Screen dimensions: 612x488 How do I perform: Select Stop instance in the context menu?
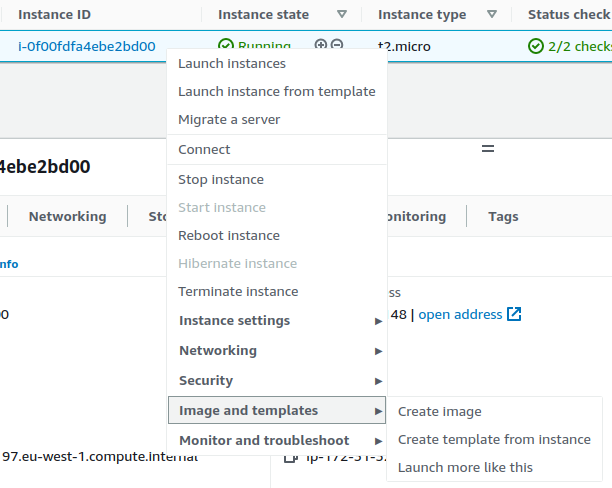pos(221,180)
